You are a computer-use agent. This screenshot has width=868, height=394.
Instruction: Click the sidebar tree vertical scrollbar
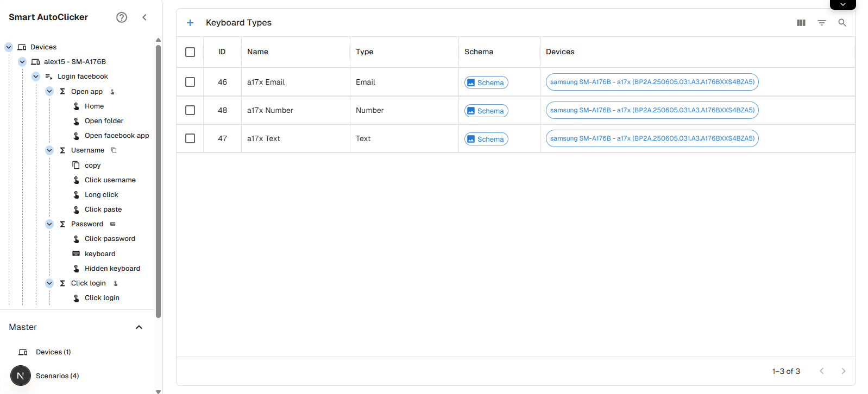tap(158, 179)
